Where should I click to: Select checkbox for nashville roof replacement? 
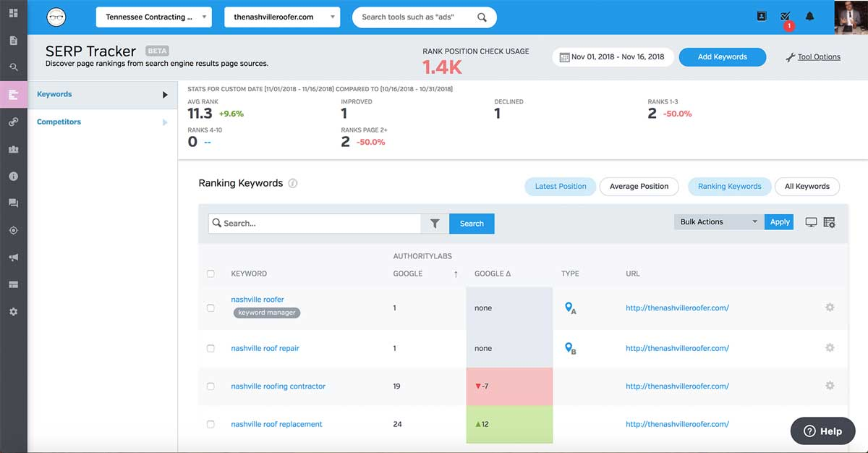tap(210, 424)
